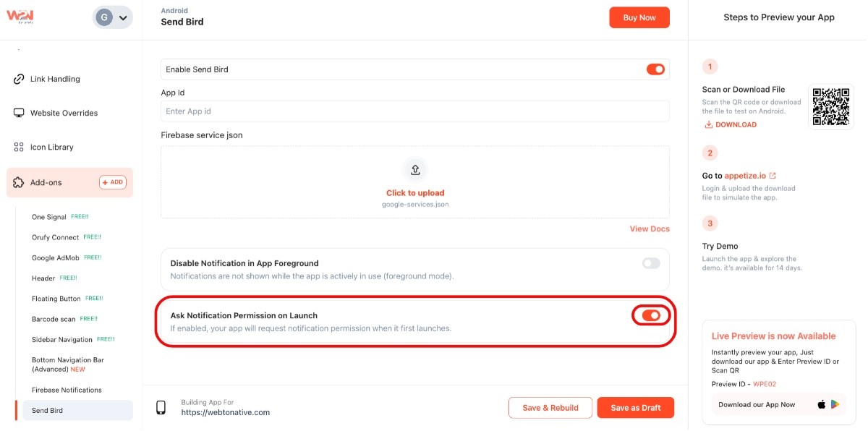
Task: Open the One Signal add-on
Action: click(x=49, y=217)
